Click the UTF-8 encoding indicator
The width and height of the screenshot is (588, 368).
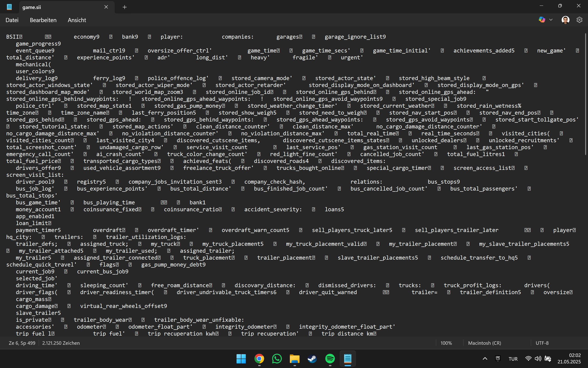tap(542, 343)
